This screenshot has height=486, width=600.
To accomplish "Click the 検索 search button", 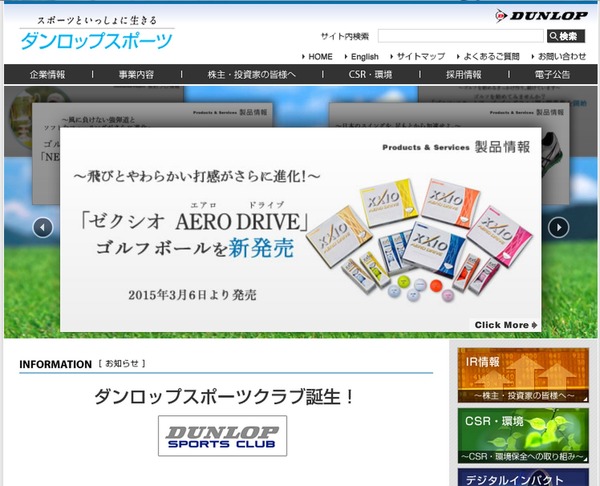I will pyautogui.click(x=566, y=36).
